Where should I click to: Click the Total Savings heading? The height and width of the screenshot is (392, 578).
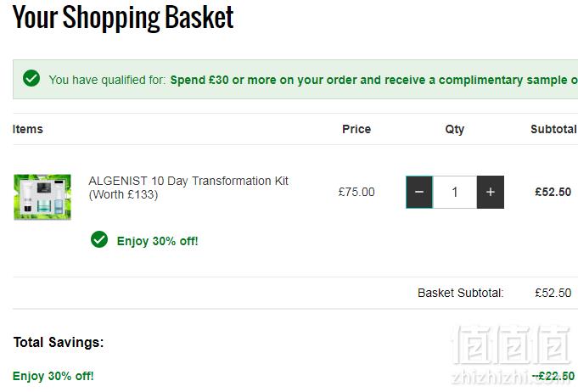[x=59, y=342]
